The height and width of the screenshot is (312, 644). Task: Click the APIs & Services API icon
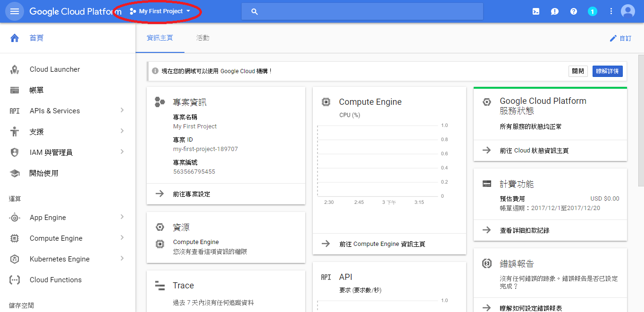[15, 111]
